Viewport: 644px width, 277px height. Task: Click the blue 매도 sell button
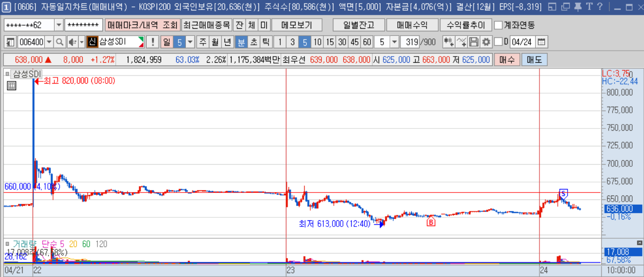click(x=534, y=60)
